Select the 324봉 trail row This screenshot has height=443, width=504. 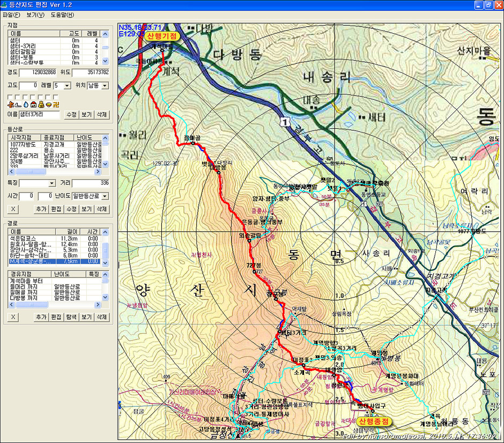(55, 161)
